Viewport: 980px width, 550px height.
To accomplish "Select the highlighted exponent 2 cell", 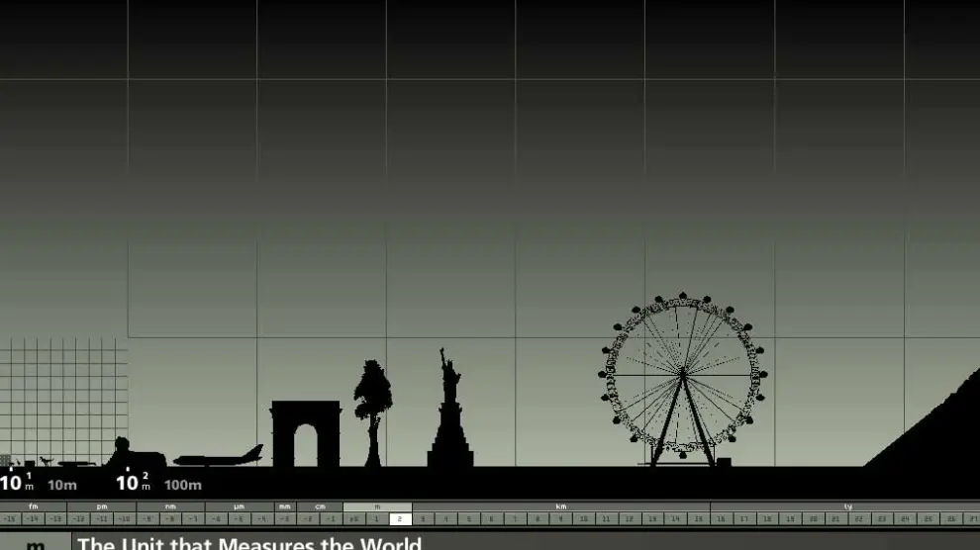I will pos(400,518).
